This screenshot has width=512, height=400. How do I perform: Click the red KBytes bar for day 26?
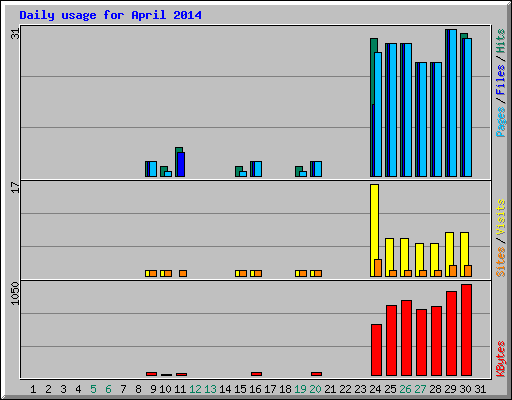(x=406, y=338)
